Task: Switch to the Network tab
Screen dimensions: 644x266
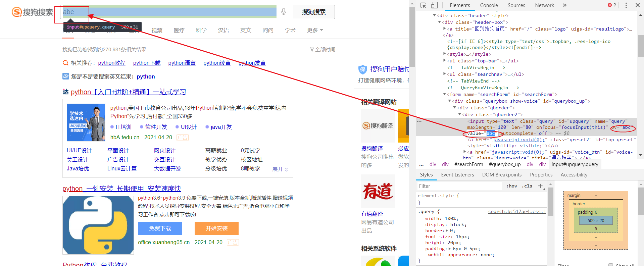Action: click(544, 5)
